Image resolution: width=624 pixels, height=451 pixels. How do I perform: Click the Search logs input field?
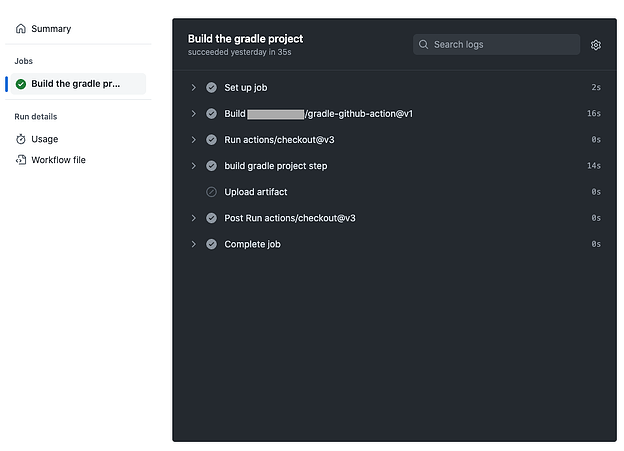pos(496,45)
